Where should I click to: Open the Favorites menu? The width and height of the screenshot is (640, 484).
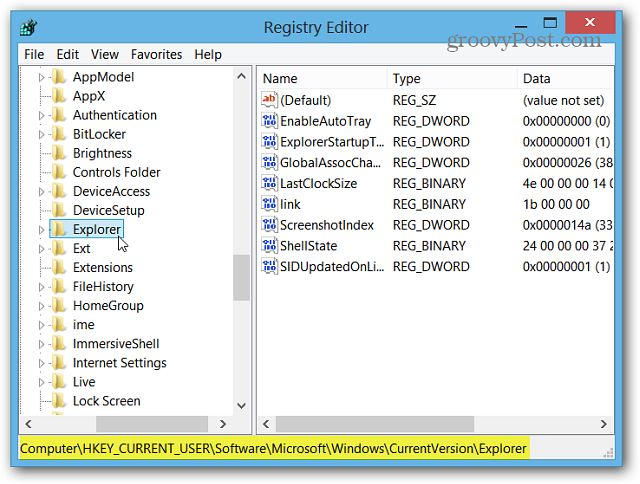click(x=156, y=54)
